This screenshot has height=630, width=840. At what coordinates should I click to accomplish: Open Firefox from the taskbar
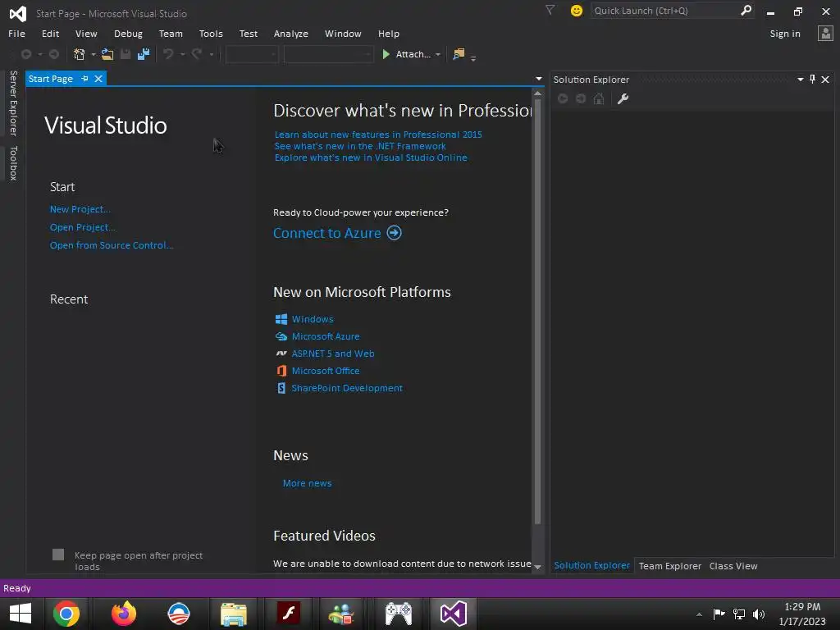pos(124,614)
